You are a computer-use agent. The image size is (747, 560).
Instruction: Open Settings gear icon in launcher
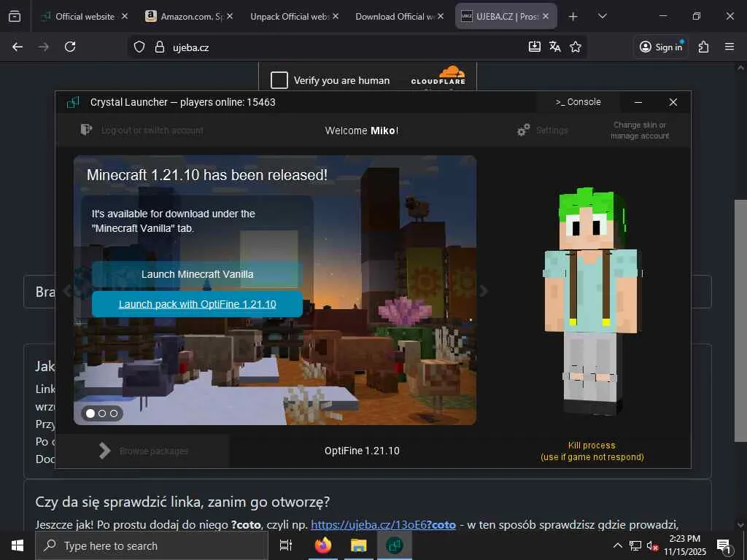tap(524, 130)
